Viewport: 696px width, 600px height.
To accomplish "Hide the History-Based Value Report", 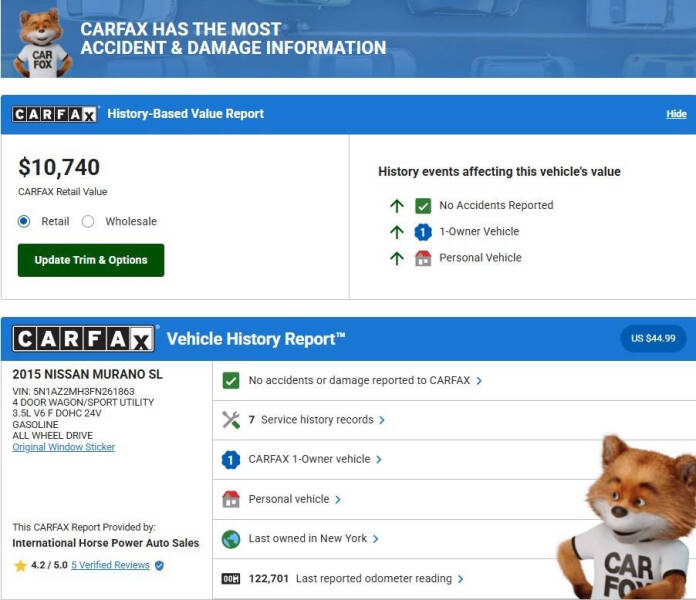I will [x=676, y=114].
